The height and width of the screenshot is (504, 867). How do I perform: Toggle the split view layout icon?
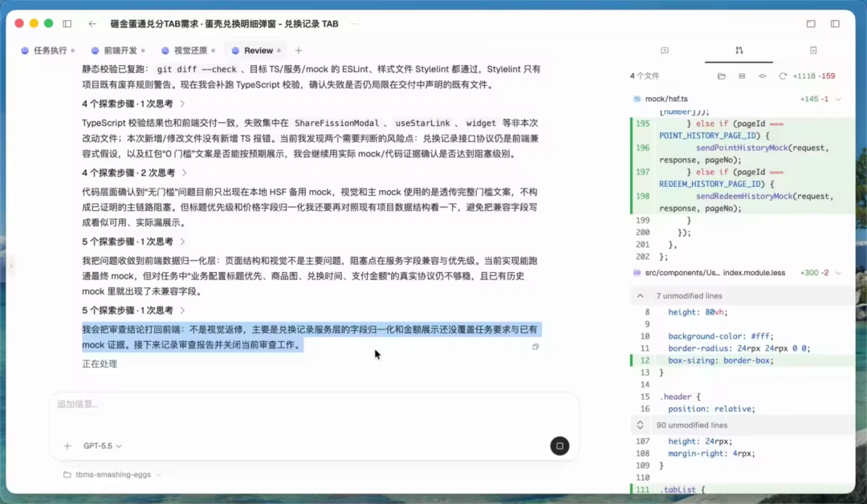pyautogui.click(x=742, y=76)
